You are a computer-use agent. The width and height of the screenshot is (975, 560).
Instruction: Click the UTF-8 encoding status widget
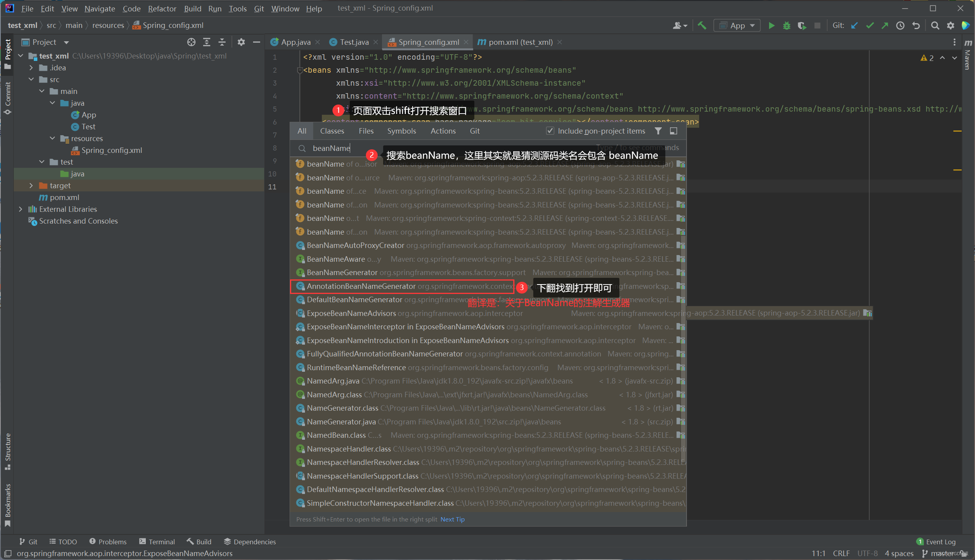point(867,553)
